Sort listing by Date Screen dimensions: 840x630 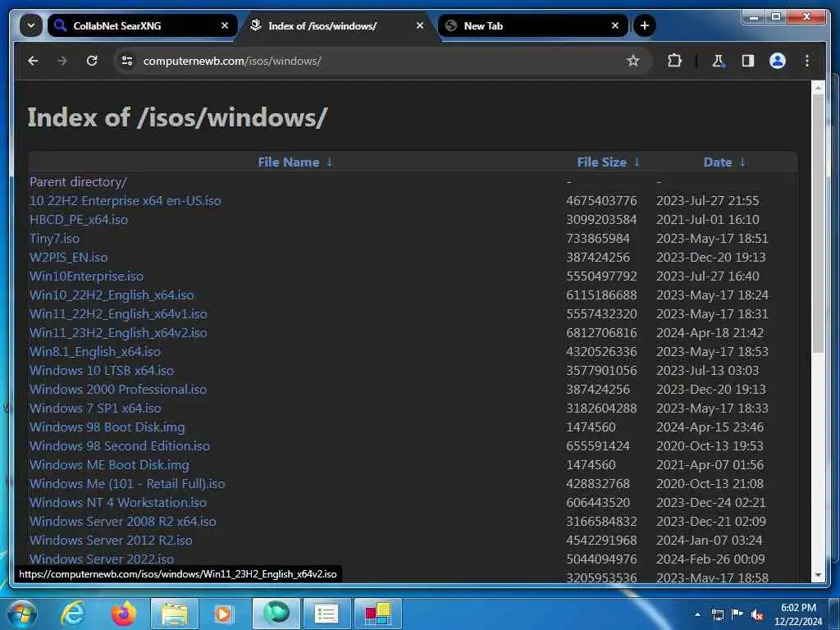point(717,162)
